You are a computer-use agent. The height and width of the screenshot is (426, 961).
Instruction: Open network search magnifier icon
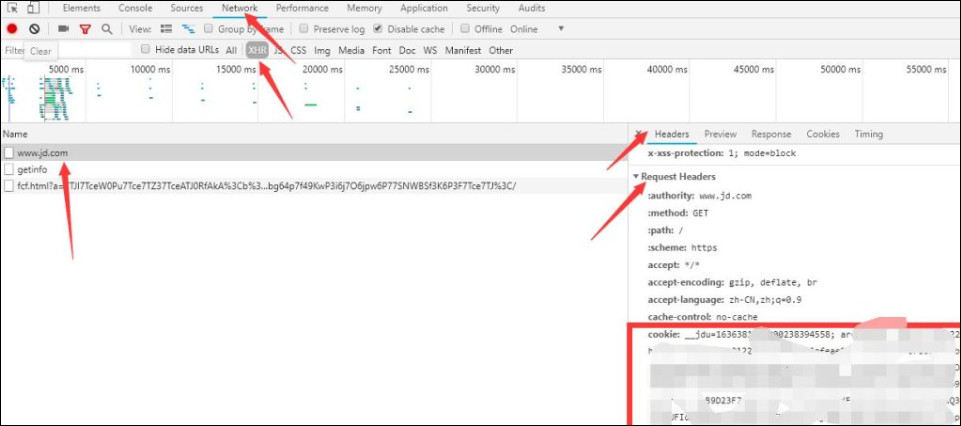click(x=107, y=29)
